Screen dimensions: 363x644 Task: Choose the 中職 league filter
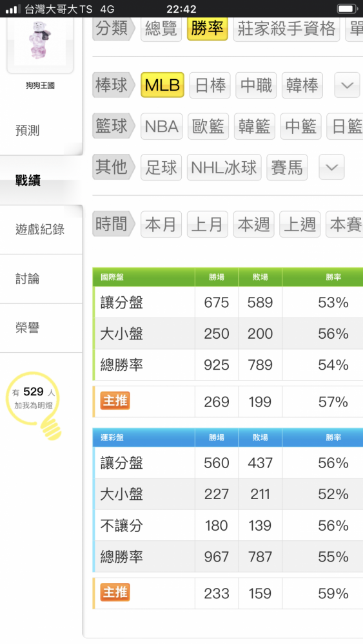[256, 85]
